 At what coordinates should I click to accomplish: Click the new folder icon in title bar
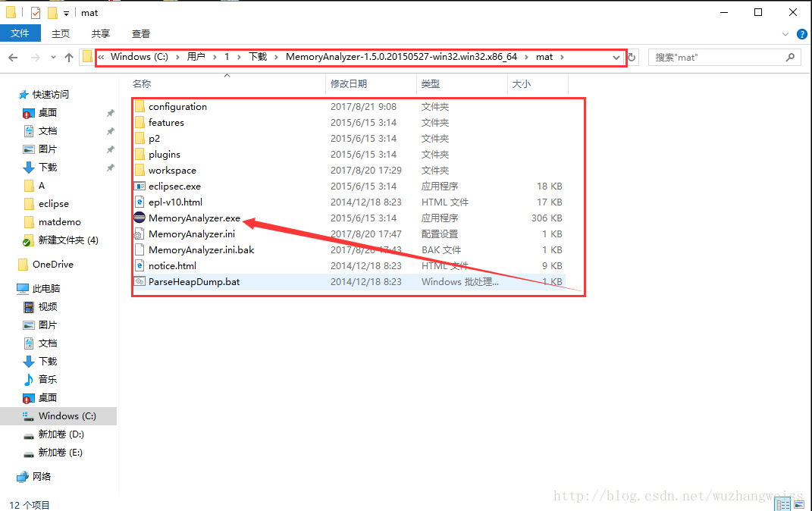pos(52,13)
